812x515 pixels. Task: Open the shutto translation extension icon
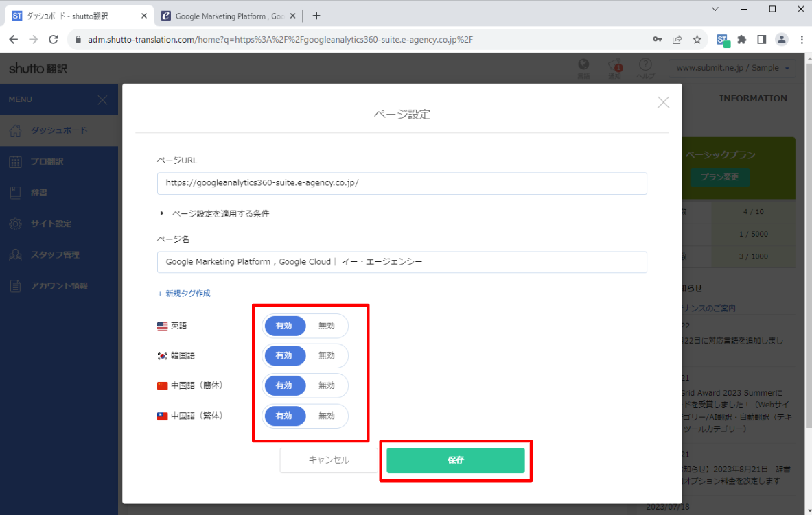(723, 40)
